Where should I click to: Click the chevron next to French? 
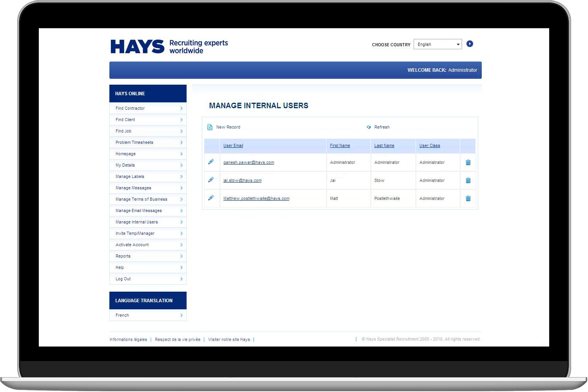(x=181, y=315)
